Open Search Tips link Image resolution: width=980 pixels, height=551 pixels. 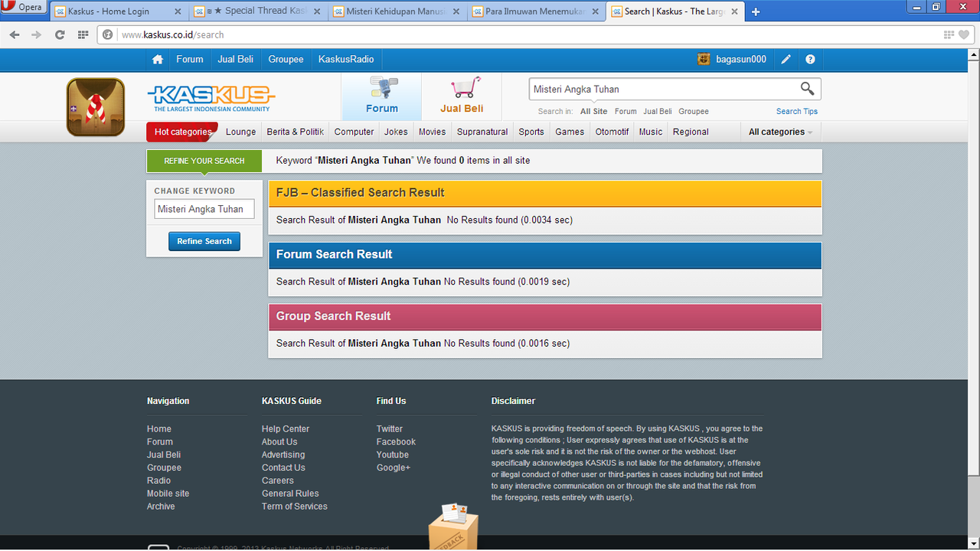click(797, 111)
